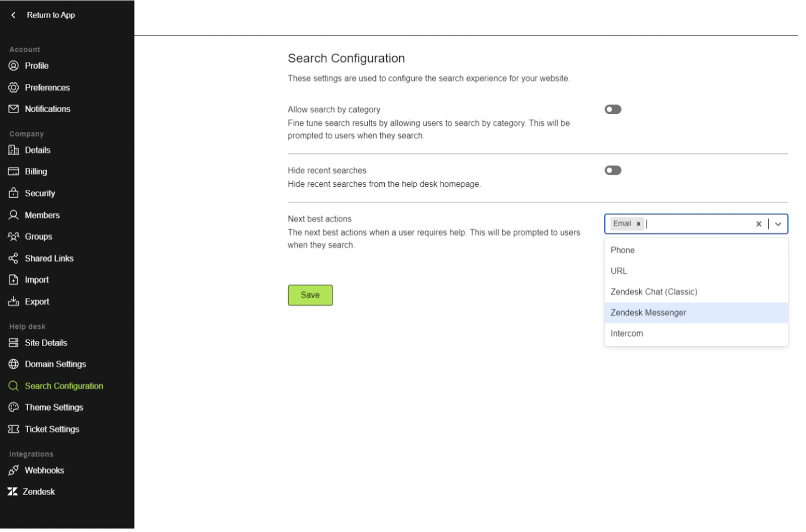This screenshot has width=806, height=532.
Task: Click the Search Configuration heading text
Action: [347, 58]
